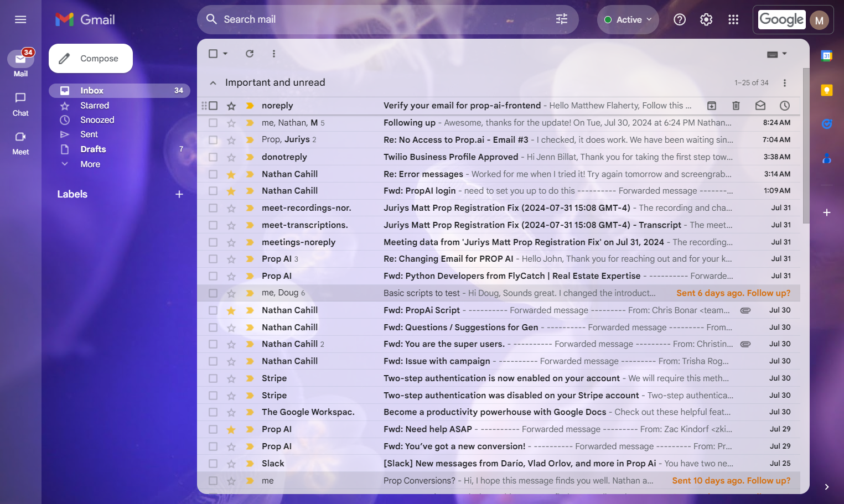
Task: Snooze the noreply verify email
Action: 785,106
